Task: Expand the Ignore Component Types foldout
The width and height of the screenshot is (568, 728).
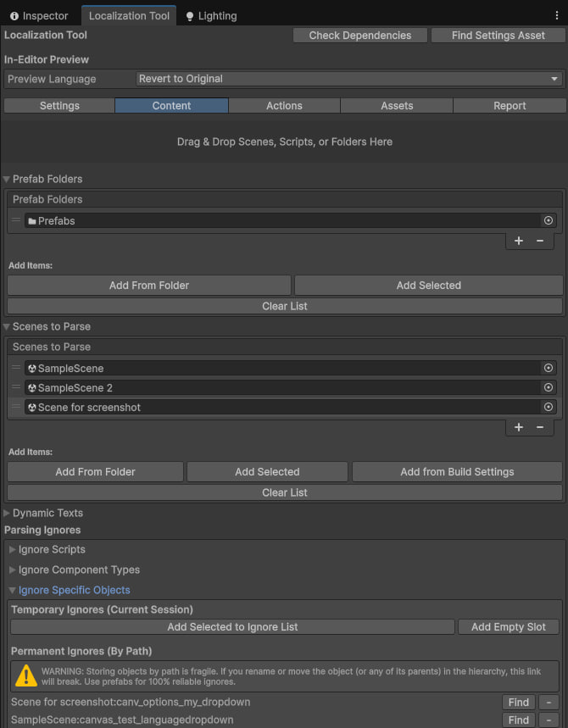Action: (x=11, y=570)
